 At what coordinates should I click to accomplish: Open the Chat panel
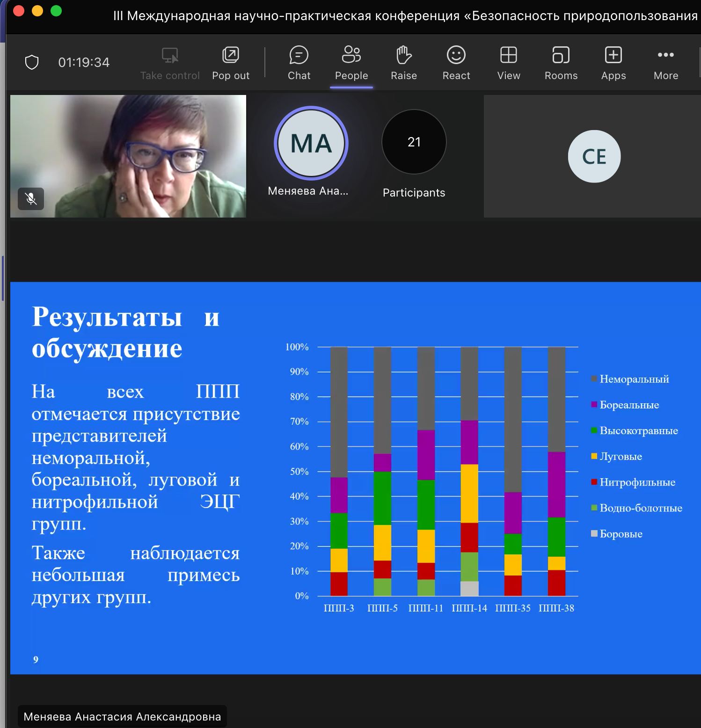pos(299,63)
